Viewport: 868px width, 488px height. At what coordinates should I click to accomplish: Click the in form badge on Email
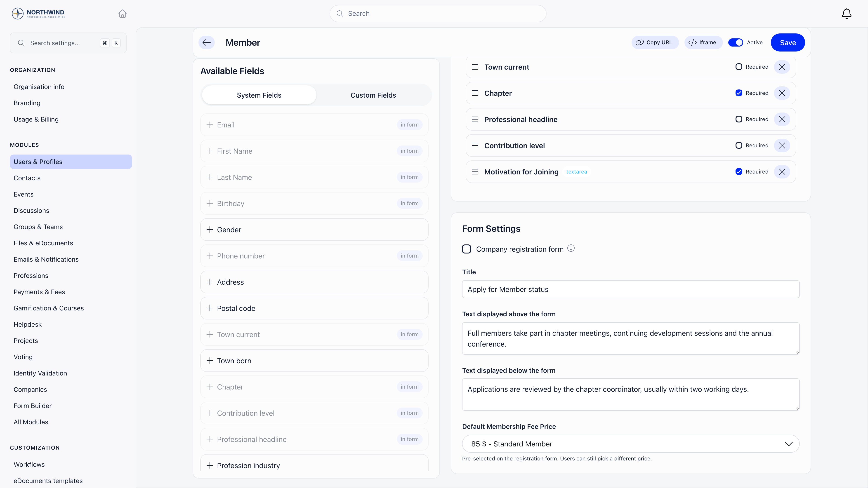tap(409, 125)
